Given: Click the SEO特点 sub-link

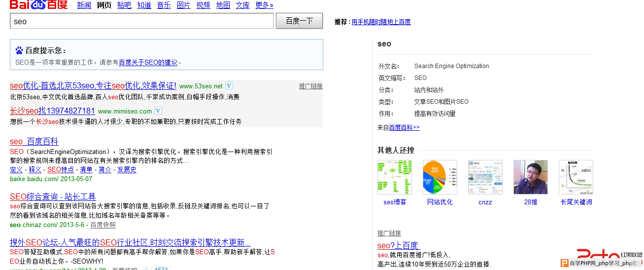Looking at the screenshot, I should point(61,169).
